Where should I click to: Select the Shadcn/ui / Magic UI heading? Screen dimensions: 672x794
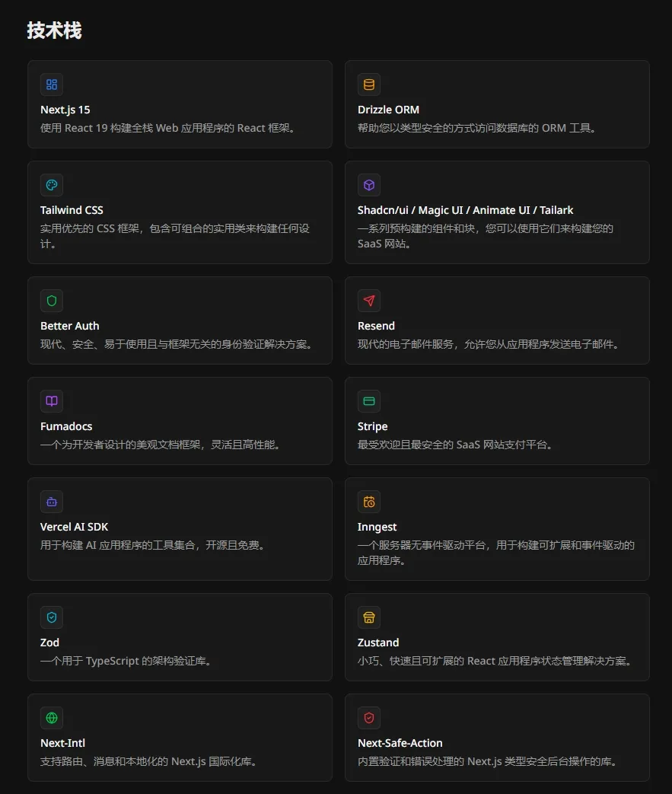click(x=465, y=210)
